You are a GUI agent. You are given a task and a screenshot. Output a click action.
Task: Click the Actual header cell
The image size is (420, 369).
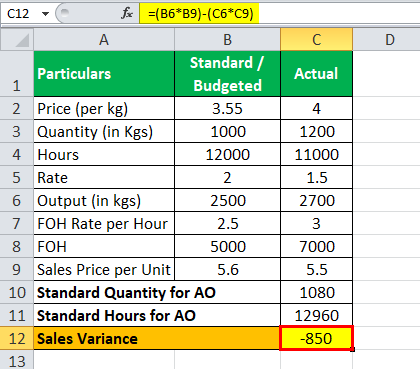[316, 74]
